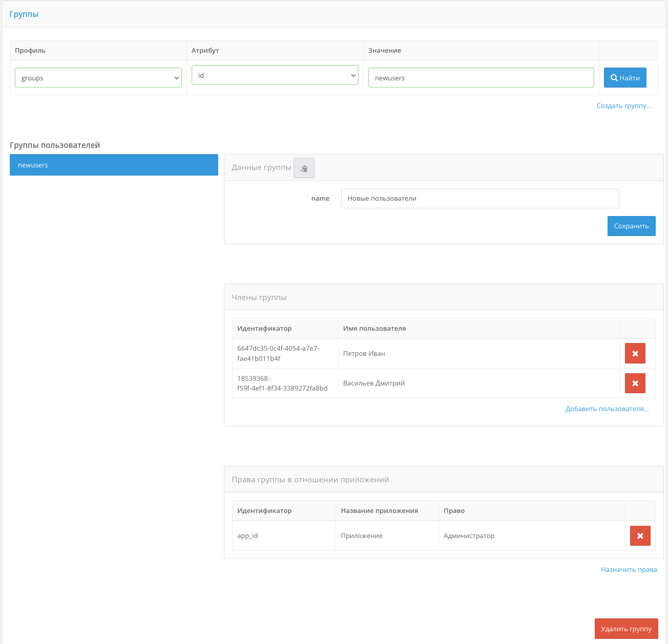
Task: Open the Создать группу link
Action: click(x=624, y=106)
